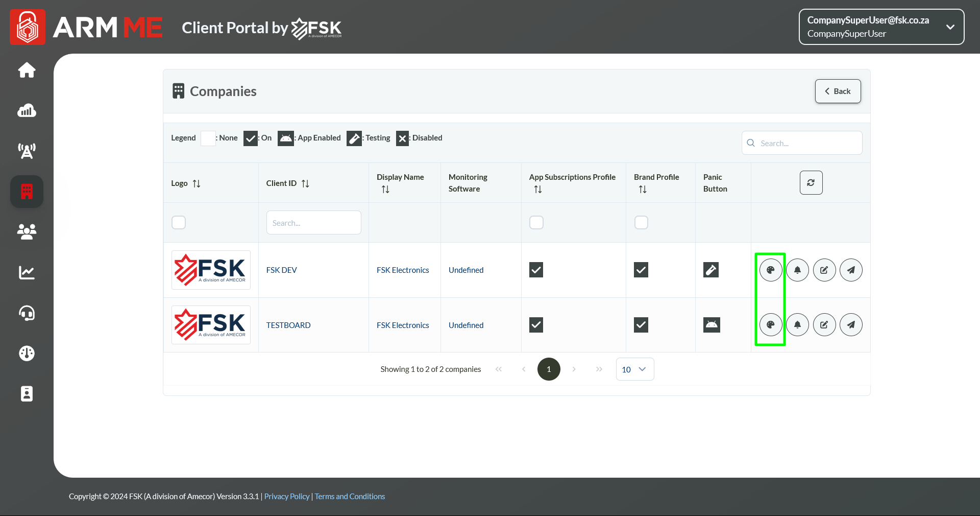The image size is (980, 516).
Task: Click the palette icon for FSK DEV
Action: click(x=770, y=270)
